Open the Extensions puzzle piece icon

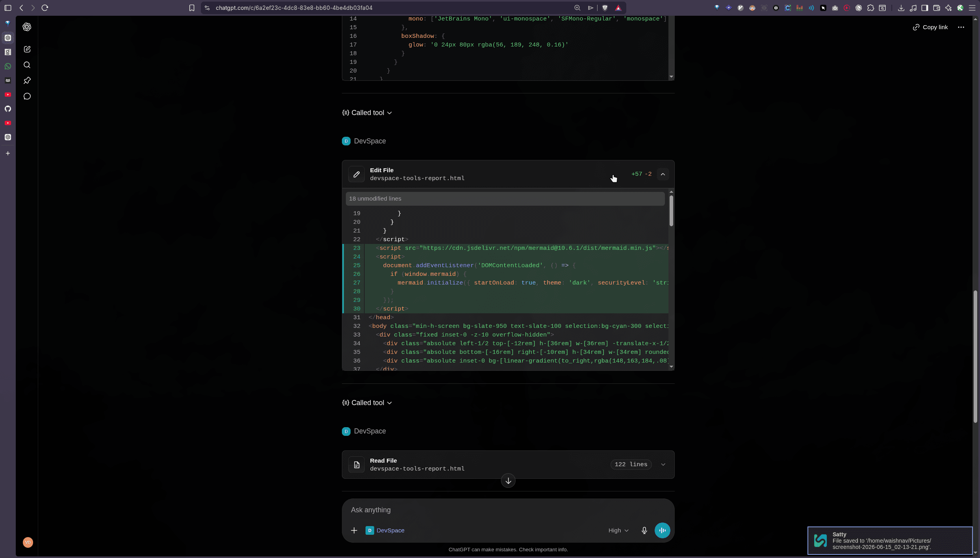870,8
